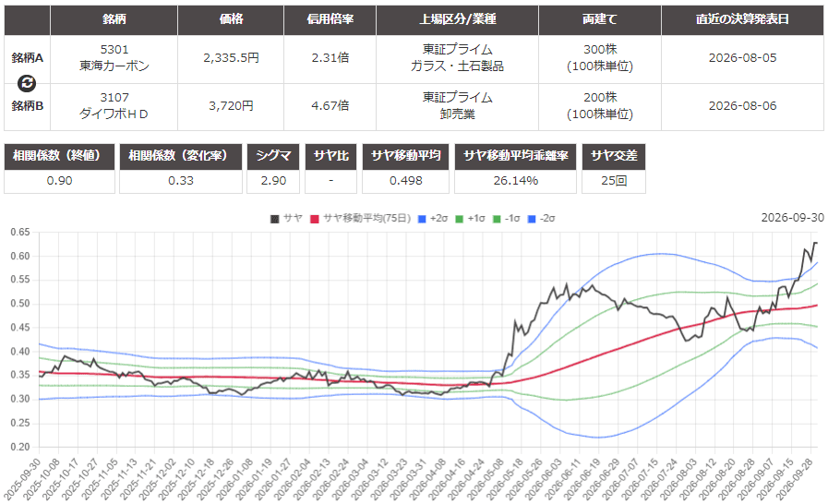Click the crossing count 25回
Viewport: 828px width, 504px height.
(x=614, y=181)
